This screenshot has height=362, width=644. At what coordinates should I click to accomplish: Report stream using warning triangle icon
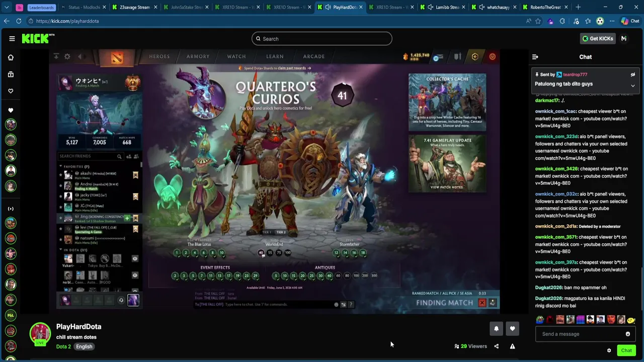point(512,346)
